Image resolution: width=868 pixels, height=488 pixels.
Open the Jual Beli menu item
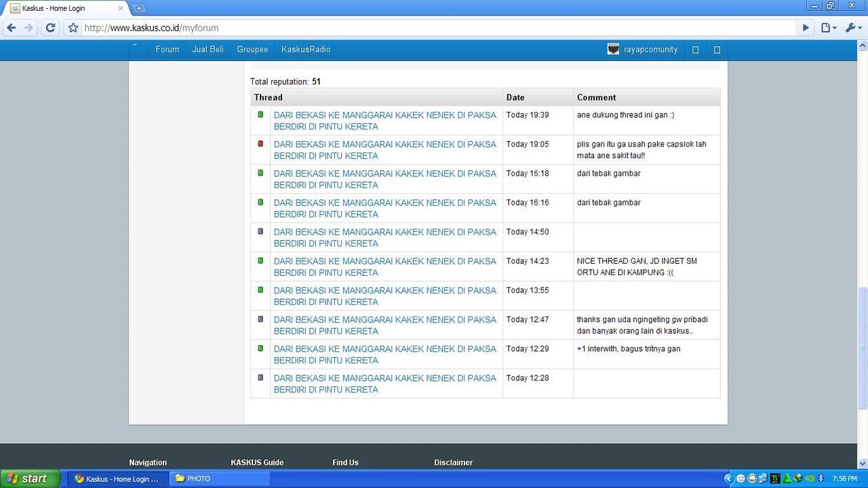pyautogui.click(x=208, y=49)
